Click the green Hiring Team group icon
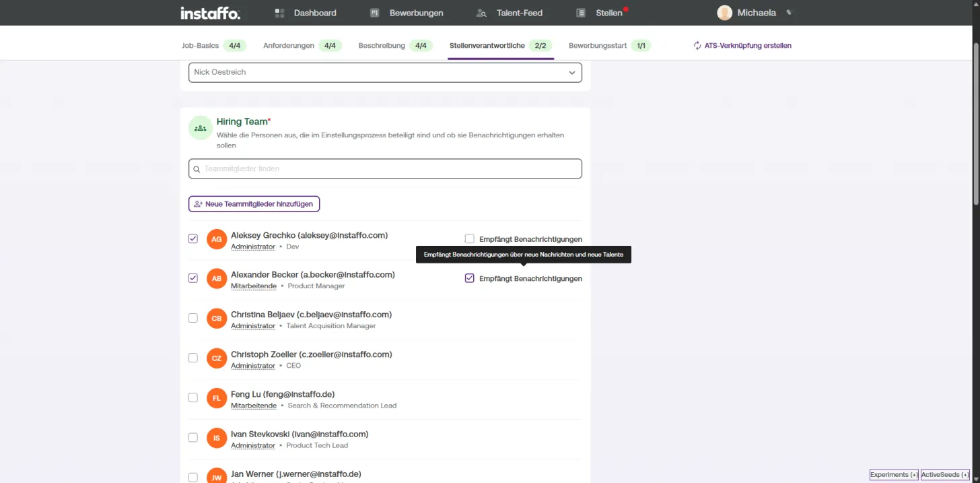Image resolution: width=980 pixels, height=483 pixels. 201,127
